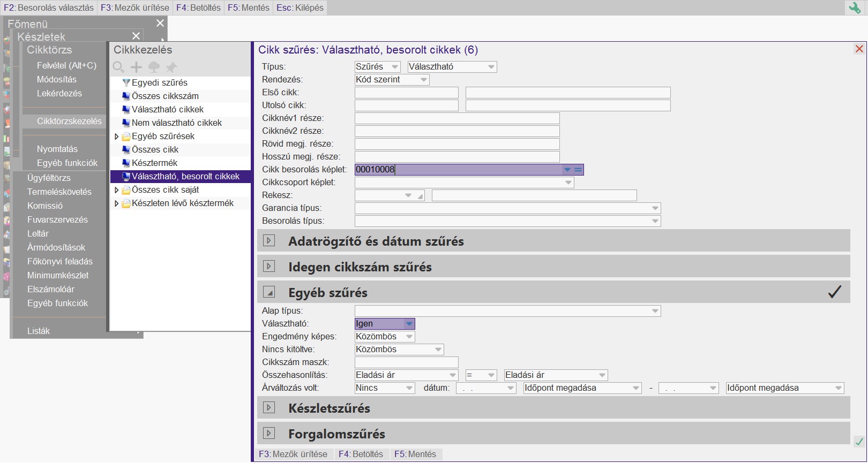
Task: Open settings with the green wrench icon
Action: point(854,7)
